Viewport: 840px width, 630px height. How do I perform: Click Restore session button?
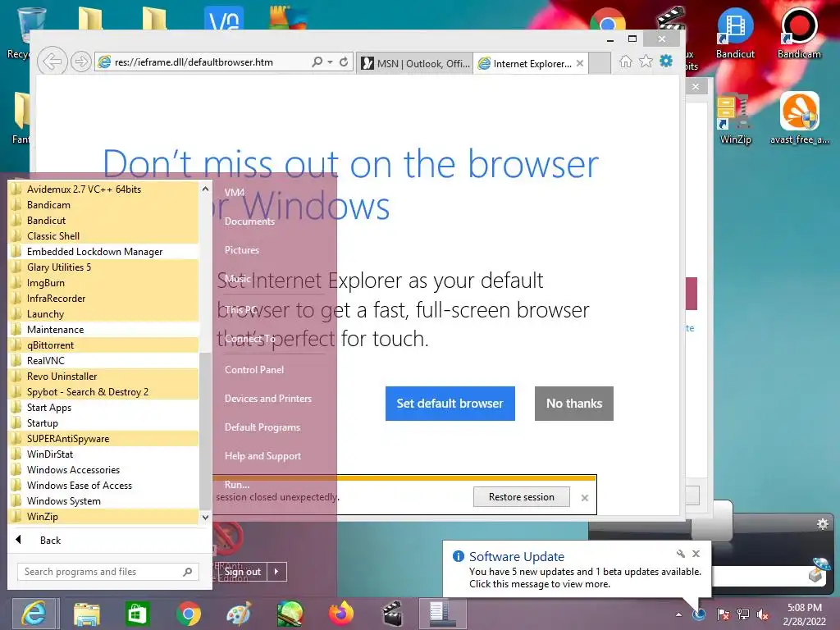[521, 496]
